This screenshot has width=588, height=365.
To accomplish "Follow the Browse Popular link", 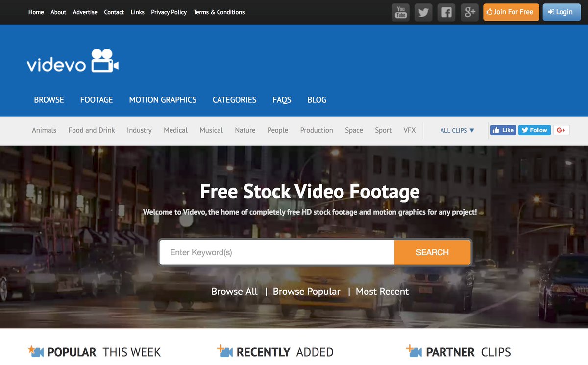I will [306, 292].
